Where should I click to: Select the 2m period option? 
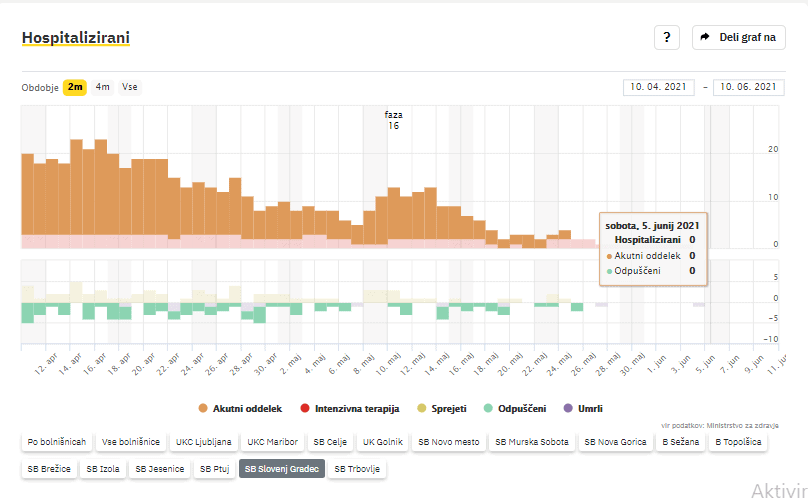click(75, 87)
